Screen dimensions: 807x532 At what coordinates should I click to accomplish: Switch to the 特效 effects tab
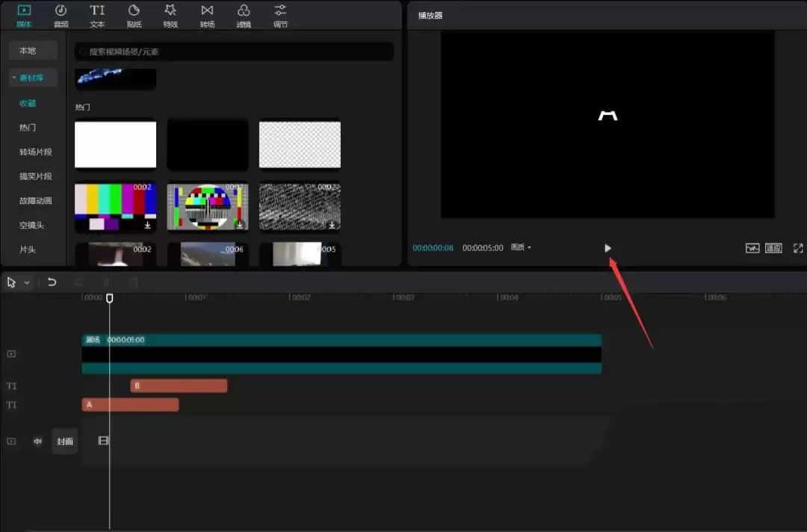pos(170,16)
